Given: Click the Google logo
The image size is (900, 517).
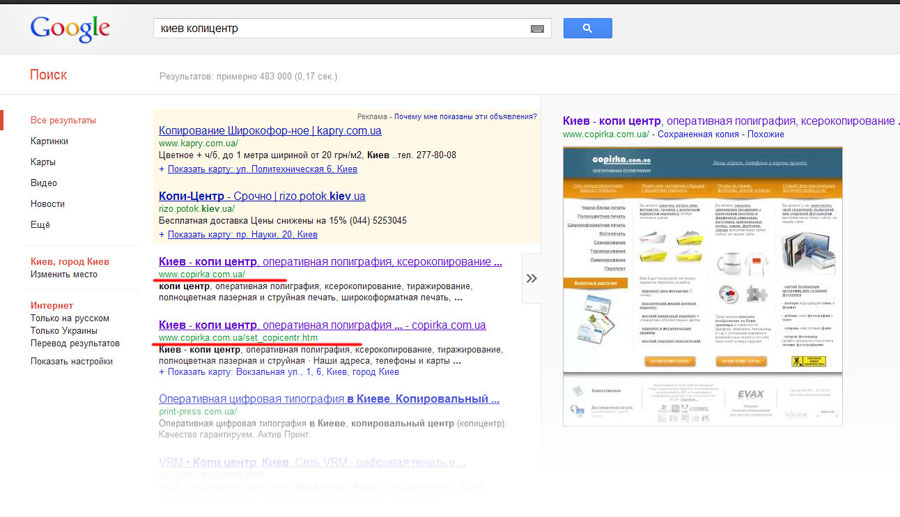Looking at the screenshot, I should tap(70, 29).
